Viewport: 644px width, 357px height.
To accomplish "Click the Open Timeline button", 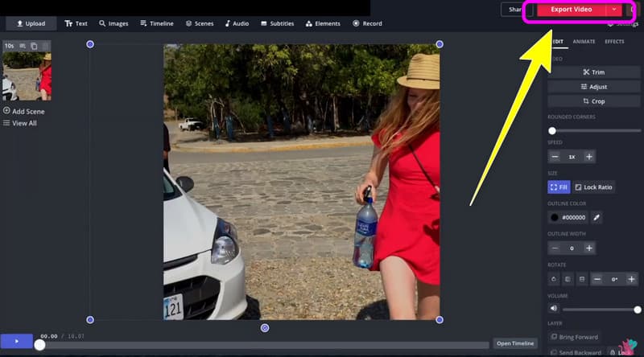I will 514,343.
